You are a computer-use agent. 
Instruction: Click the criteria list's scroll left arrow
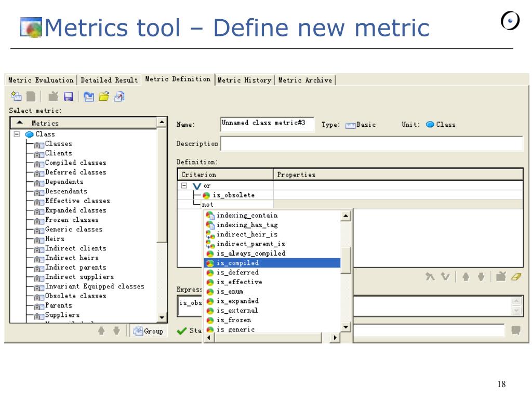click(x=209, y=337)
